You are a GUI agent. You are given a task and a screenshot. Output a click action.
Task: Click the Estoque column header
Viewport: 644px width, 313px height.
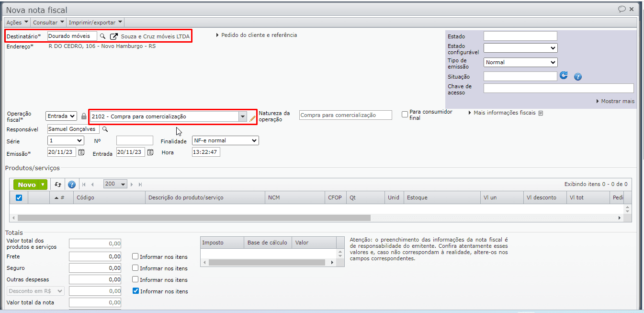442,197
